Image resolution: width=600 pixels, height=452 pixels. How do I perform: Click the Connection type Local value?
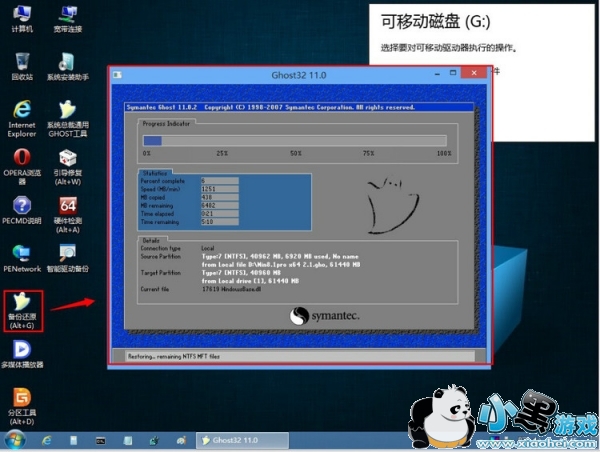tap(208, 248)
